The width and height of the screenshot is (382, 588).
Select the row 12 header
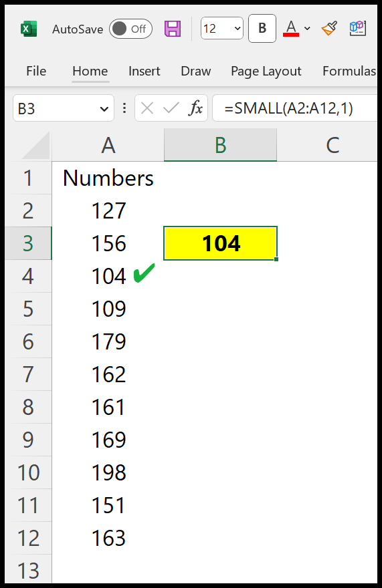pos(29,538)
